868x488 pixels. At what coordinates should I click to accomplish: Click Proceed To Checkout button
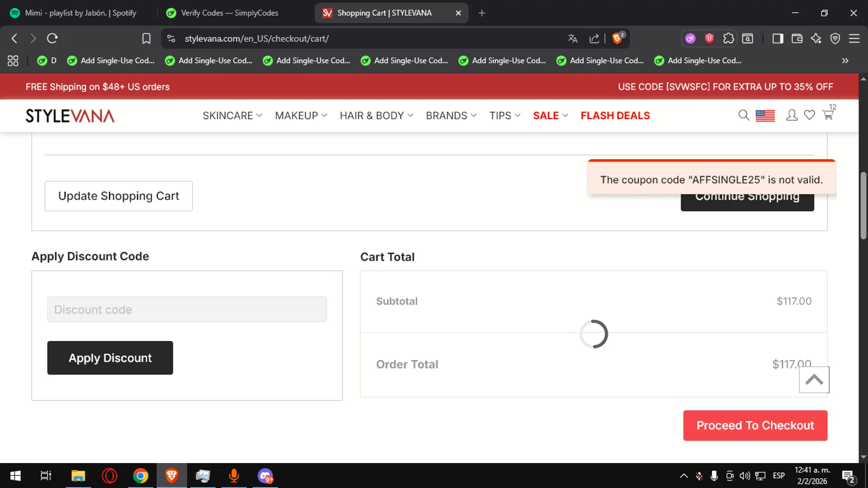tap(755, 425)
